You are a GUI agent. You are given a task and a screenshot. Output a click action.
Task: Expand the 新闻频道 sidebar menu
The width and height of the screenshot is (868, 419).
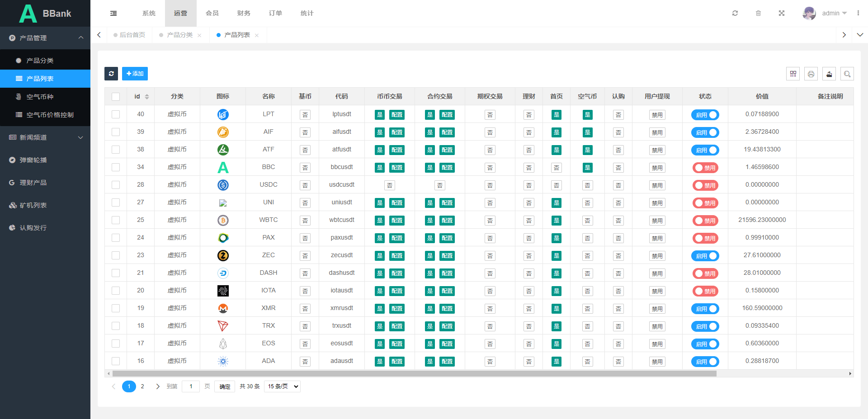click(45, 137)
